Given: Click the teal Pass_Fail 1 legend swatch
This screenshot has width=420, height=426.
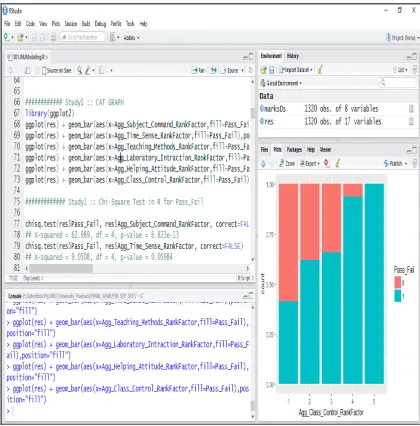Looking at the screenshot, I should click(x=398, y=296).
